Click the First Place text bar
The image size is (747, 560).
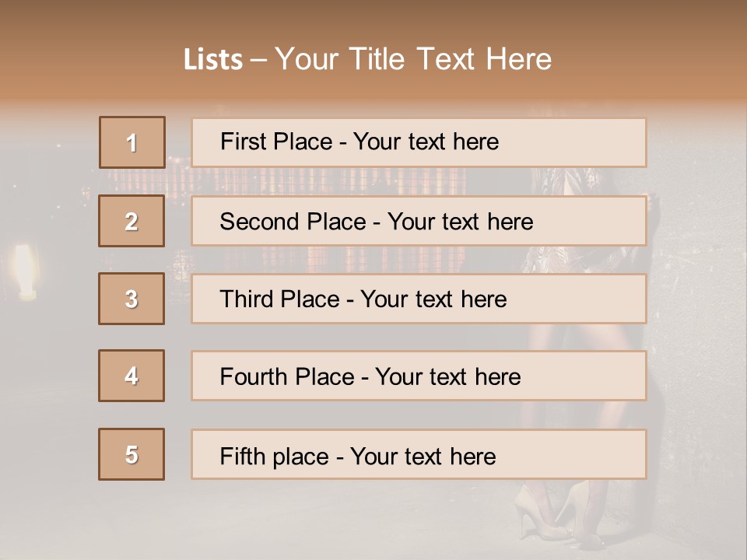click(x=419, y=142)
